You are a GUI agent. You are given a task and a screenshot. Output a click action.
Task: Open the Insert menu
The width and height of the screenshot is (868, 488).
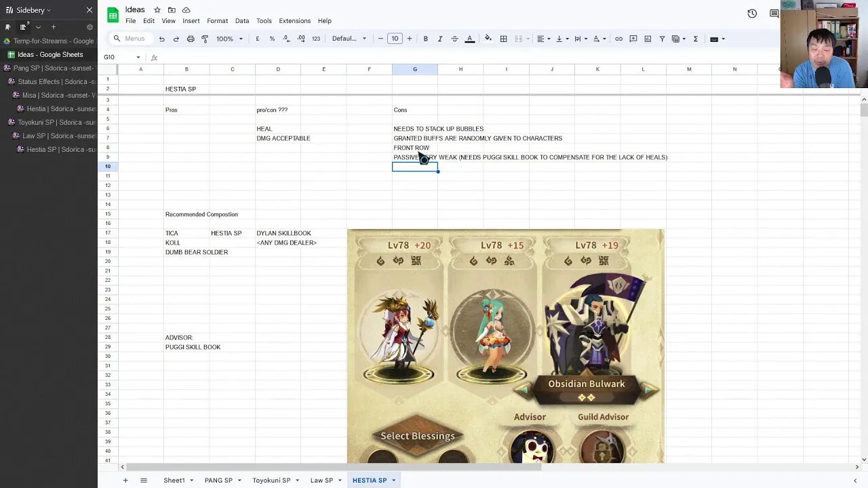click(191, 21)
